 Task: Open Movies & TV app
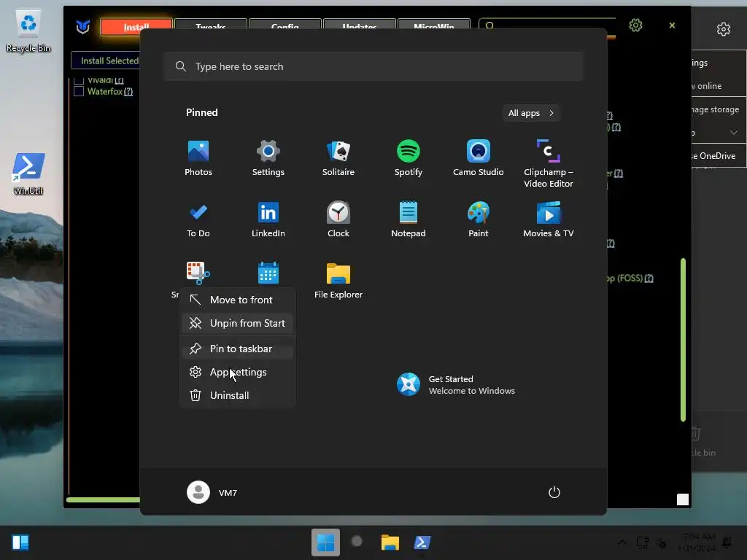(x=549, y=219)
